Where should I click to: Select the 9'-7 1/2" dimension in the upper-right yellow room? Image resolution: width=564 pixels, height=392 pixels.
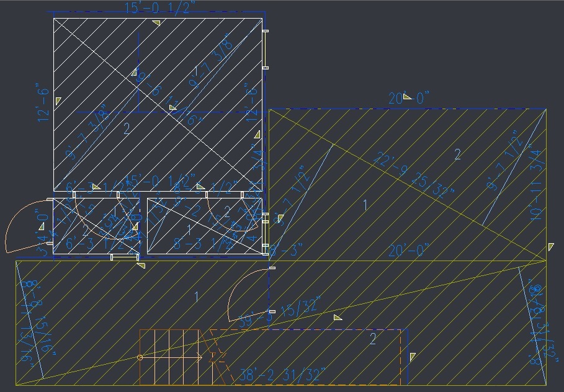504,161
